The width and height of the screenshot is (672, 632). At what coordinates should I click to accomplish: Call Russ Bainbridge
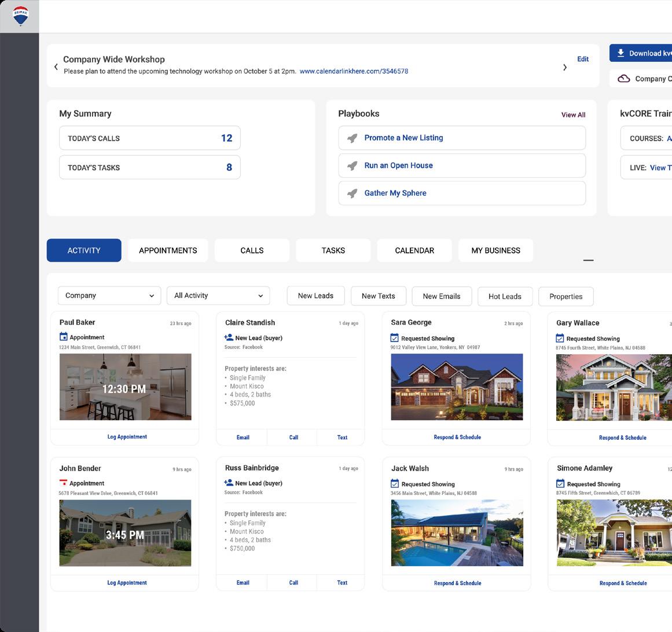click(293, 583)
